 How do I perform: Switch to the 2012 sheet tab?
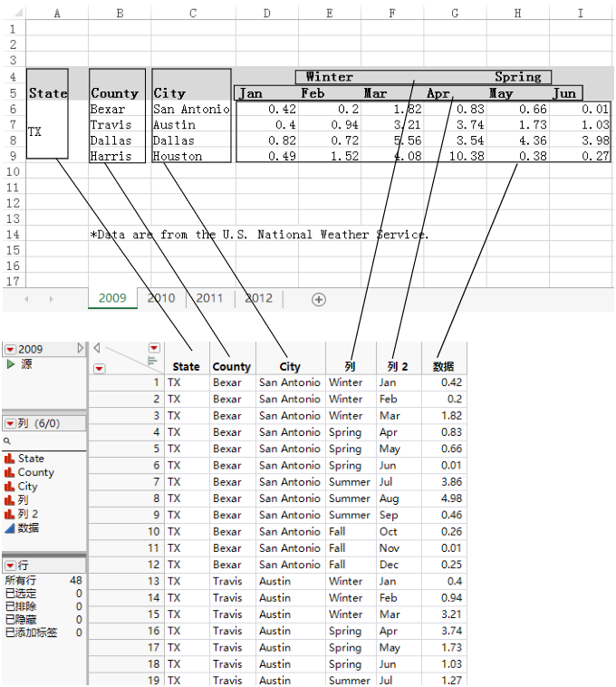click(x=259, y=298)
